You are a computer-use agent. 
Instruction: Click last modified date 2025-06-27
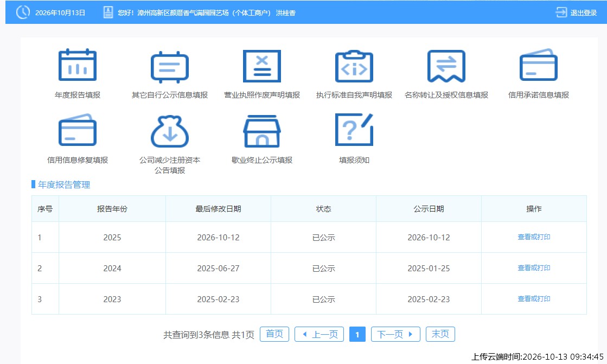click(x=218, y=269)
